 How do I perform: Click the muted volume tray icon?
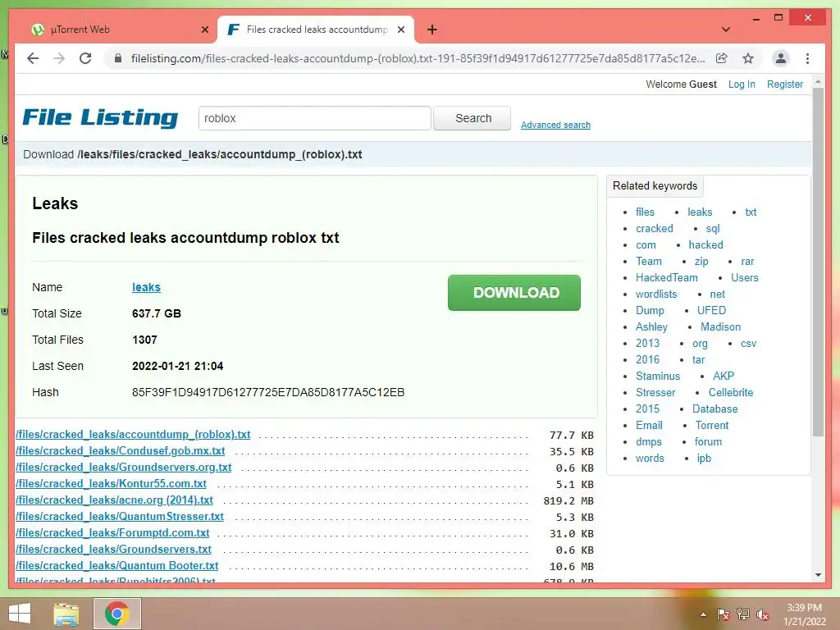(763, 615)
